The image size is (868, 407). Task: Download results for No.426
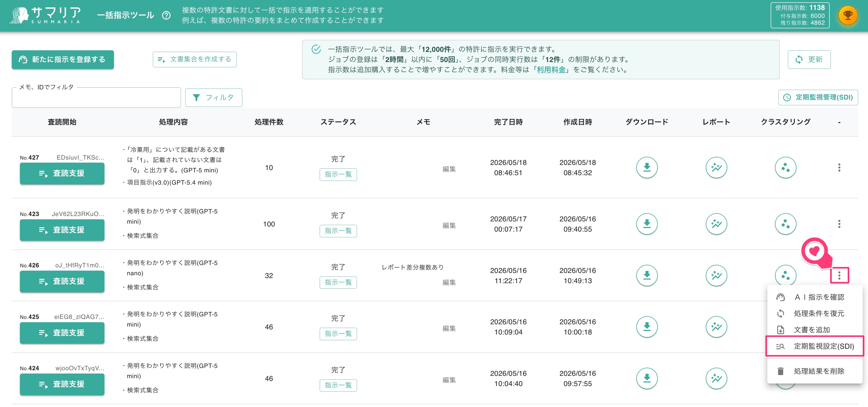pos(647,276)
